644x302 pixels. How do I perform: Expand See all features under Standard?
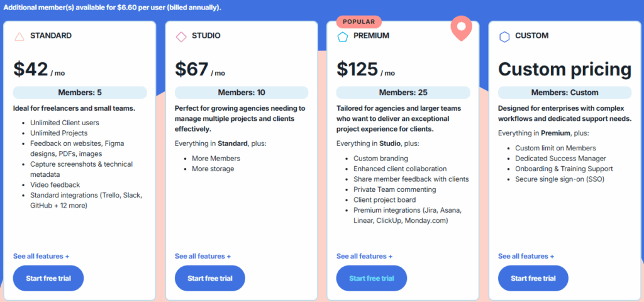[x=42, y=256]
